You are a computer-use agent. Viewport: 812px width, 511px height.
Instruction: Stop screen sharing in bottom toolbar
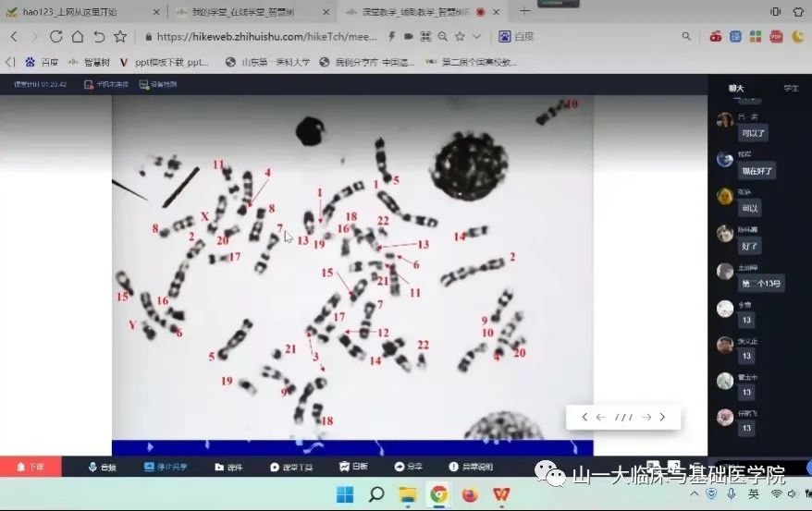(162, 467)
